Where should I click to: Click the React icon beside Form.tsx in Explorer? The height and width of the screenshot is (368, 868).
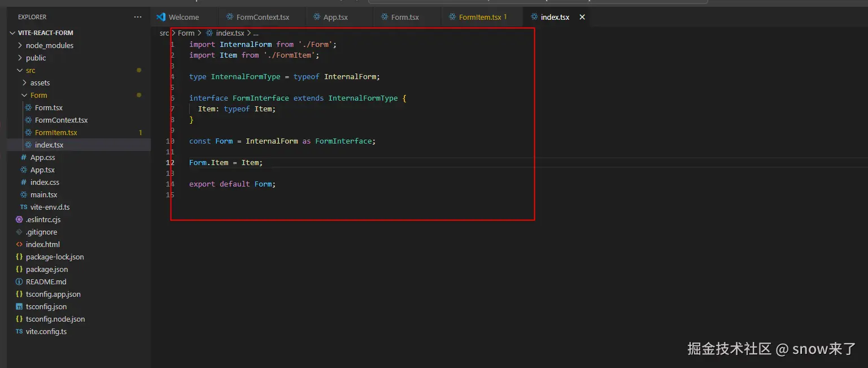tap(29, 107)
